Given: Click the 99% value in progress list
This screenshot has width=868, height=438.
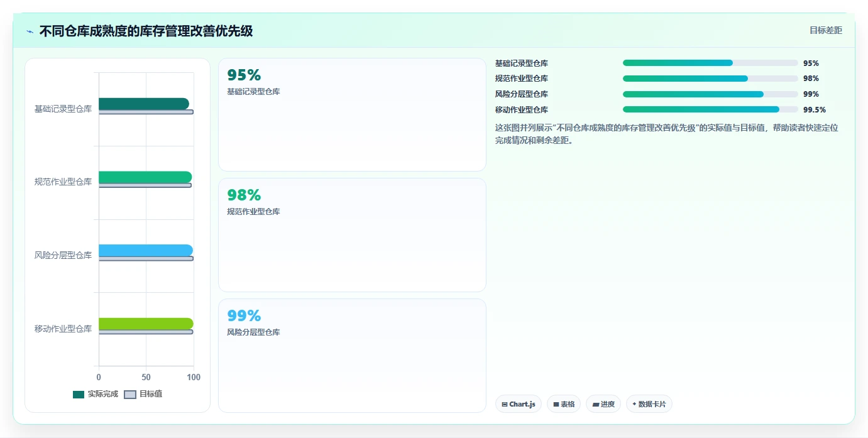Looking at the screenshot, I should tap(811, 94).
